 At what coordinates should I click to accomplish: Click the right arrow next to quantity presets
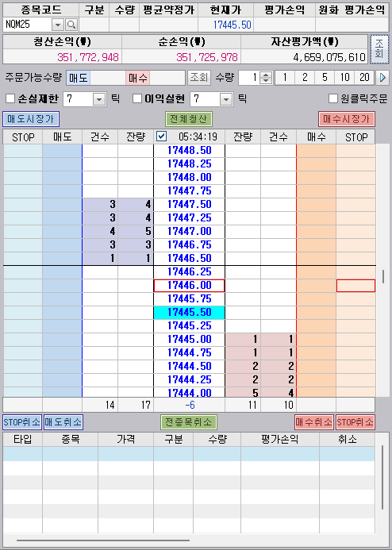(x=382, y=77)
